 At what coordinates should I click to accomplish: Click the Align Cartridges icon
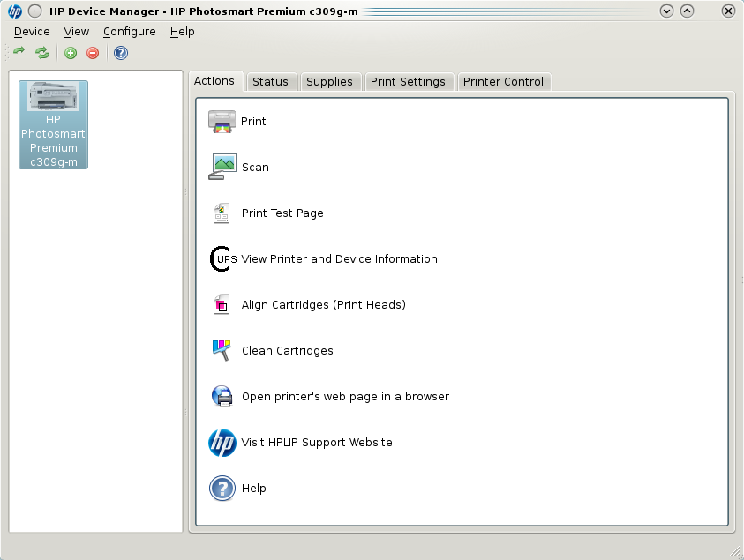(221, 304)
